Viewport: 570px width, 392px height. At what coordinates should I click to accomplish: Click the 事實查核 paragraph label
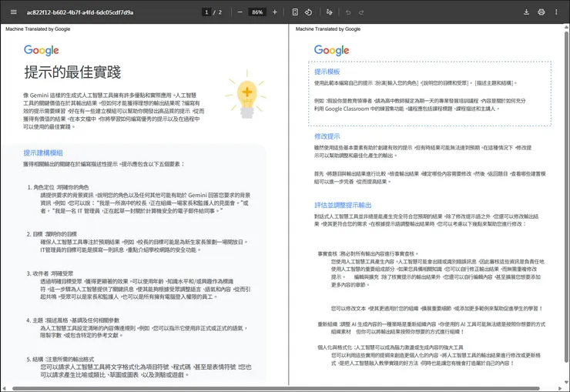pyautogui.click(x=327, y=254)
